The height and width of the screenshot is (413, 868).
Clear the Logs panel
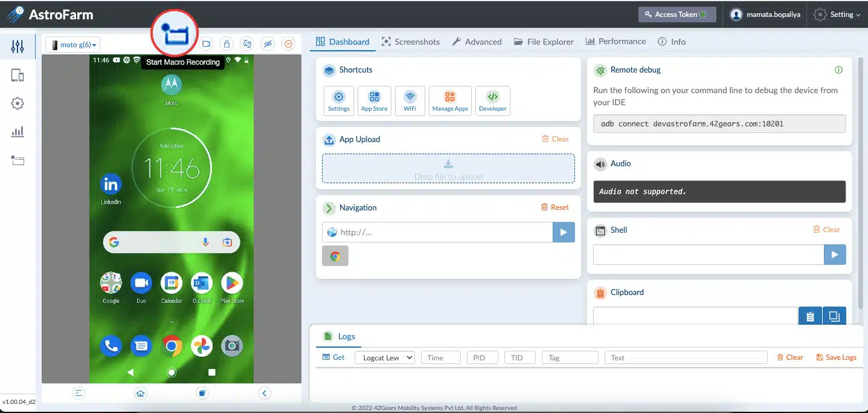coord(790,357)
